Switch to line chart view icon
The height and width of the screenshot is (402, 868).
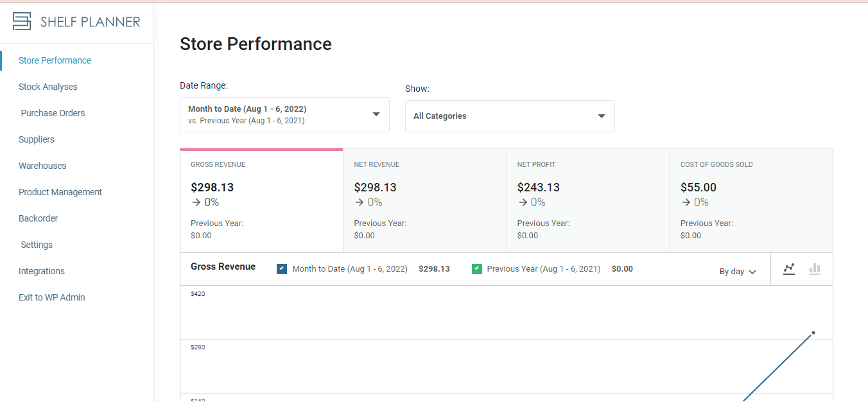click(789, 269)
